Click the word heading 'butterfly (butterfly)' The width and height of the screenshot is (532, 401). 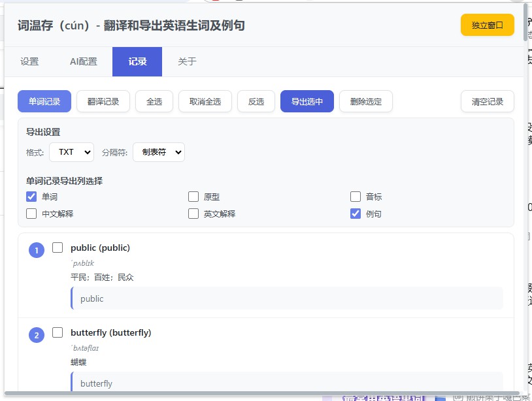(x=111, y=332)
